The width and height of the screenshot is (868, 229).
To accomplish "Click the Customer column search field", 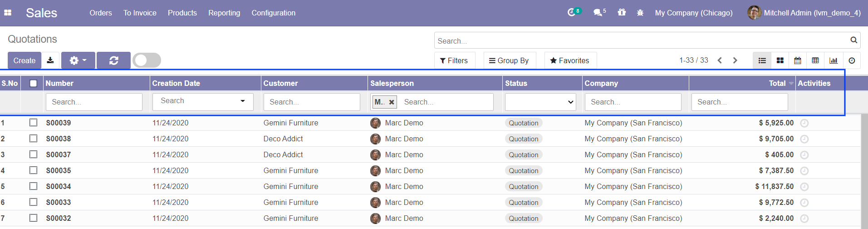I will pyautogui.click(x=312, y=102).
